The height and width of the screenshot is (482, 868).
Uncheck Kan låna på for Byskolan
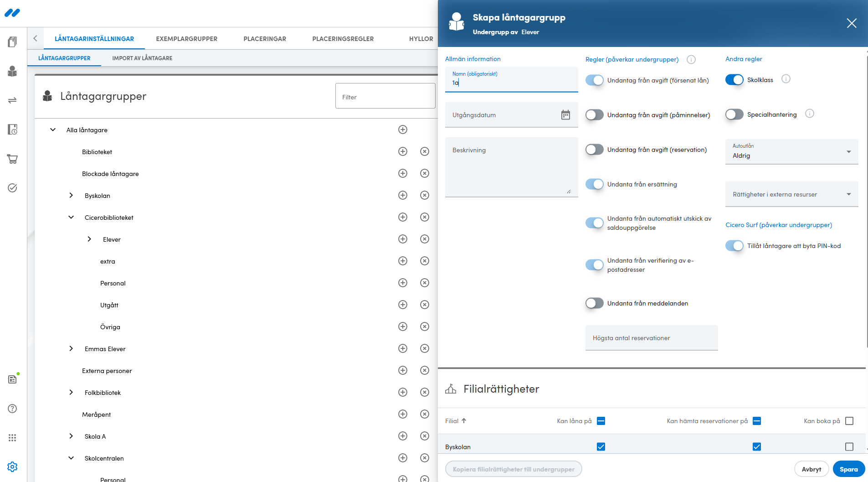pos(601,447)
